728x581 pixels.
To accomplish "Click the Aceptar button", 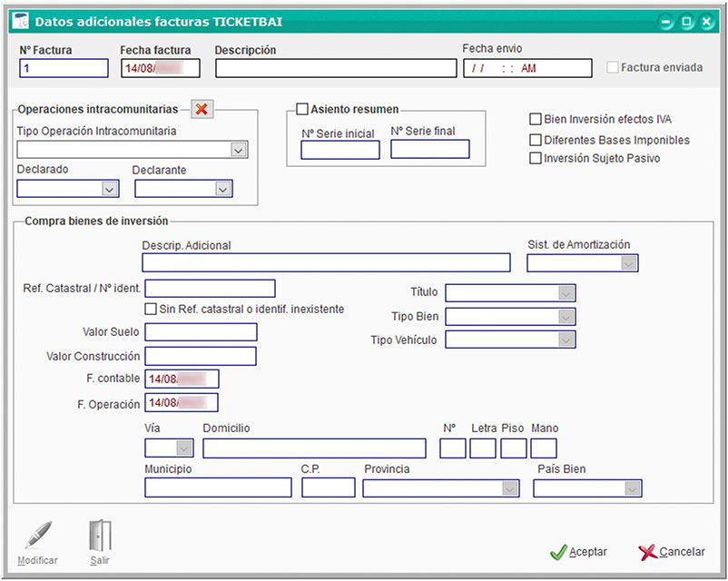I will point(578,552).
